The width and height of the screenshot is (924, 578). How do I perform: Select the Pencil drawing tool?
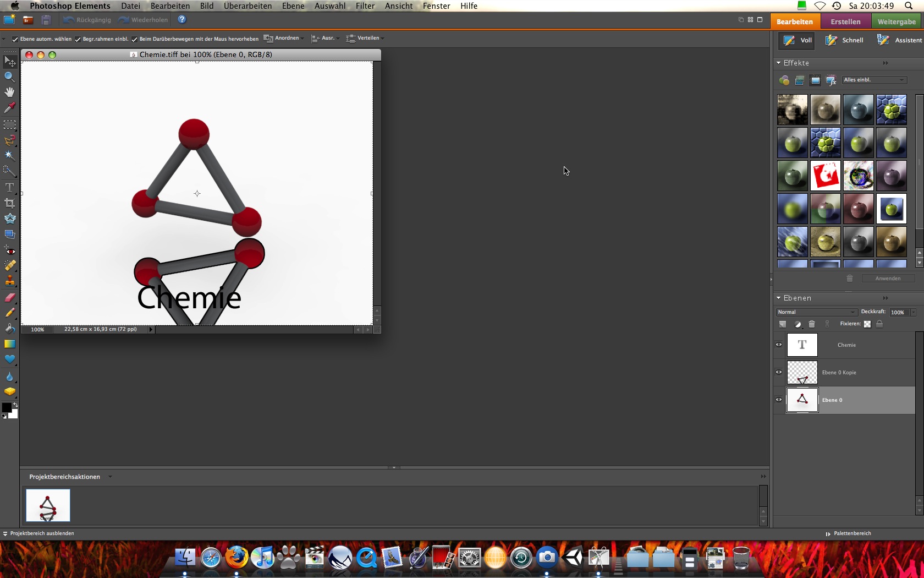point(9,313)
